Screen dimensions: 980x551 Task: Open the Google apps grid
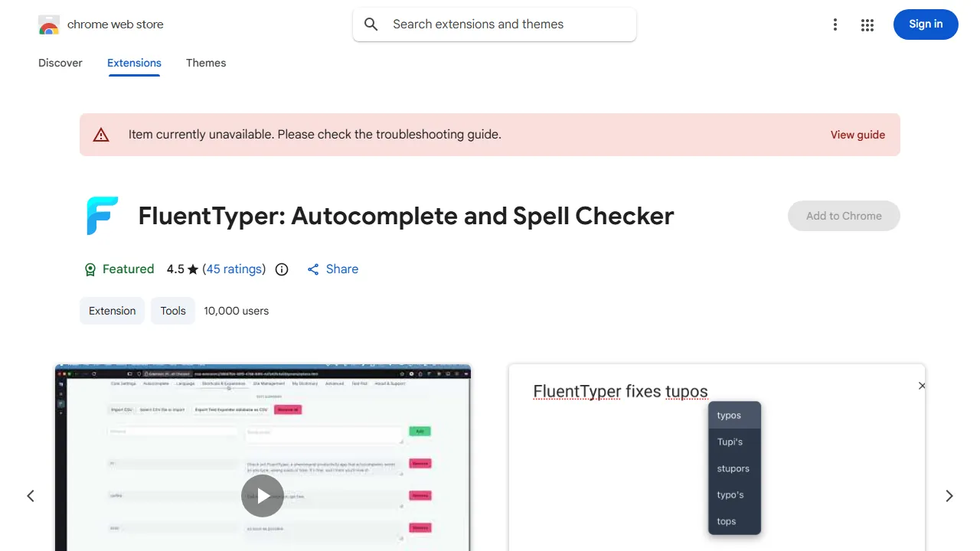coord(867,24)
